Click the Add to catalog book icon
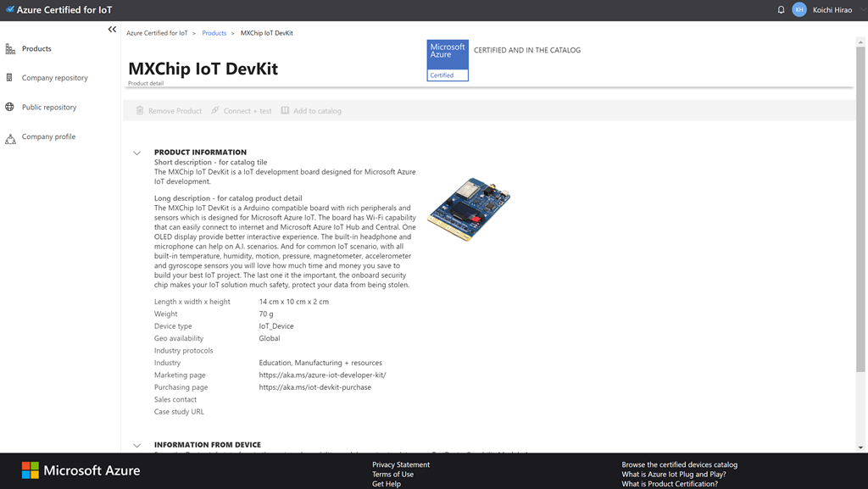 point(285,110)
